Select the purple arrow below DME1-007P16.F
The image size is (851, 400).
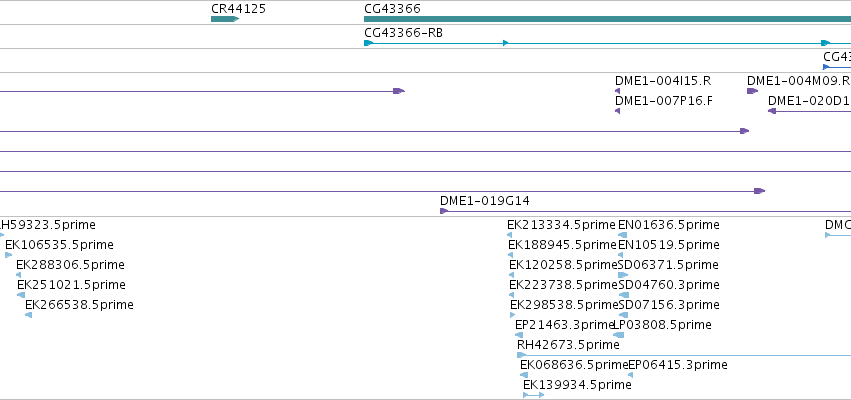click(x=618, y=111)
